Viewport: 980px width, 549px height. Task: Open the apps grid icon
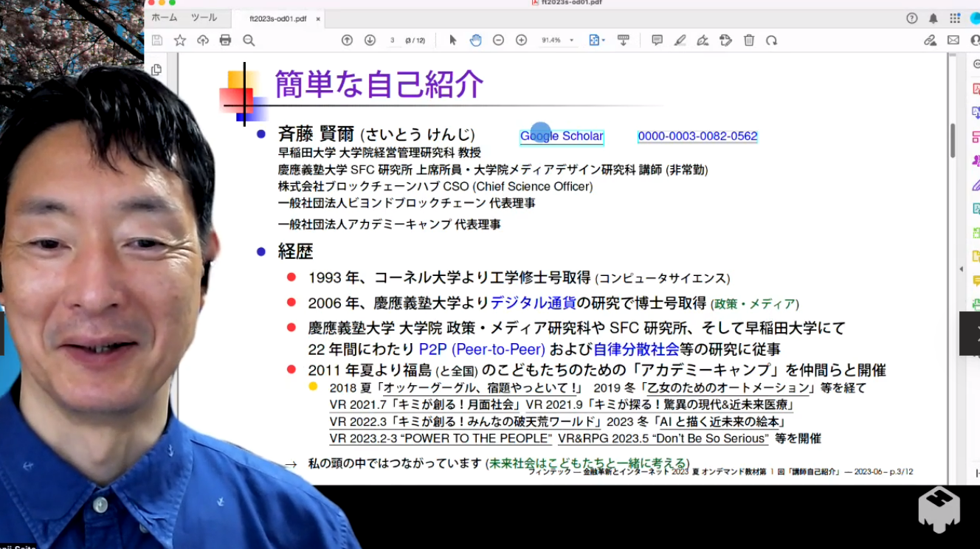point(956,18)
